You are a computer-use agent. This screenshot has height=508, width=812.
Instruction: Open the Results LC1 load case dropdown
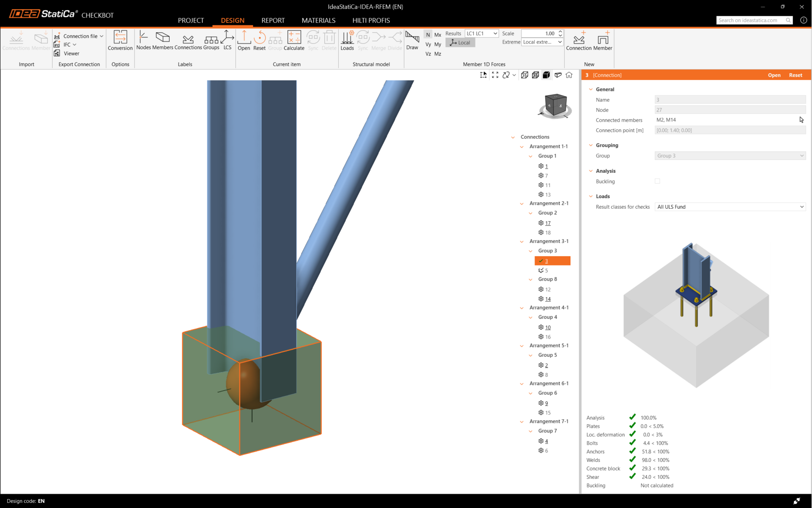[481, 33]
